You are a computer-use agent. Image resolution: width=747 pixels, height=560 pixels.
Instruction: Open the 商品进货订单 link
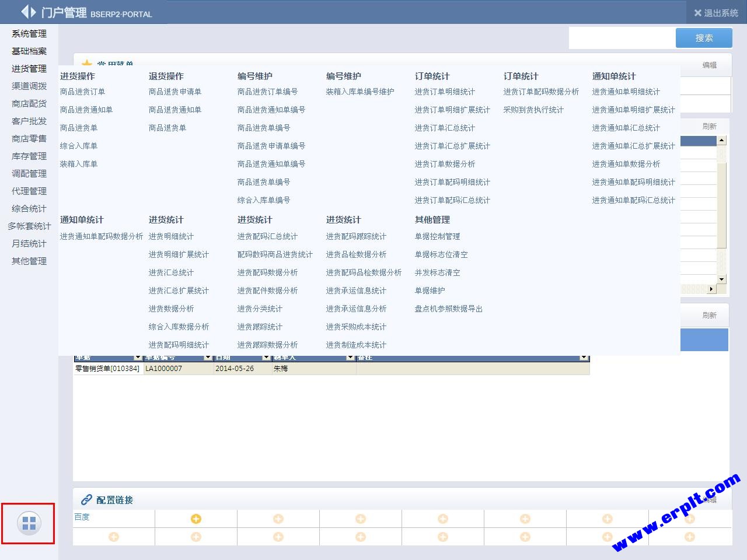pyautogui.click(x=83, y=92)
